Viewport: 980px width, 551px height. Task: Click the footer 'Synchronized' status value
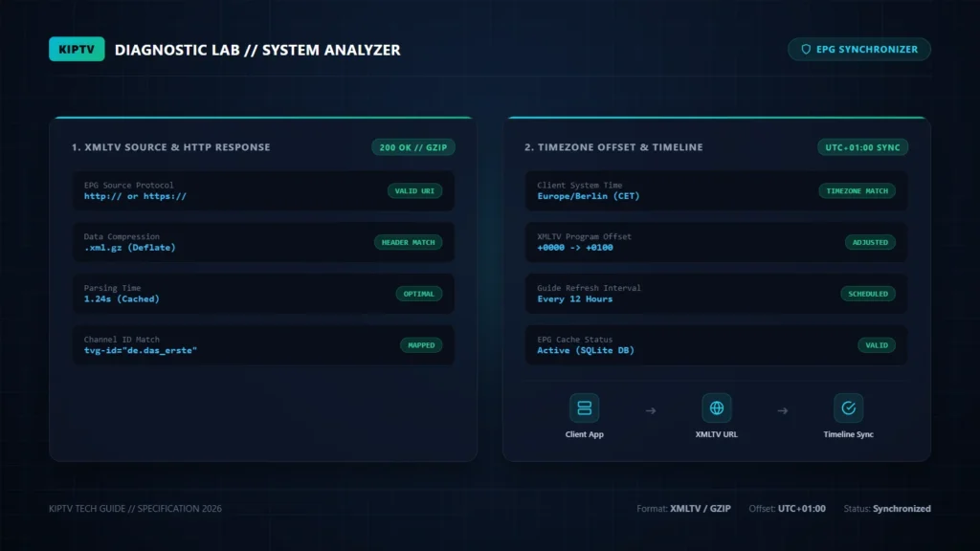tap(902, 509)
